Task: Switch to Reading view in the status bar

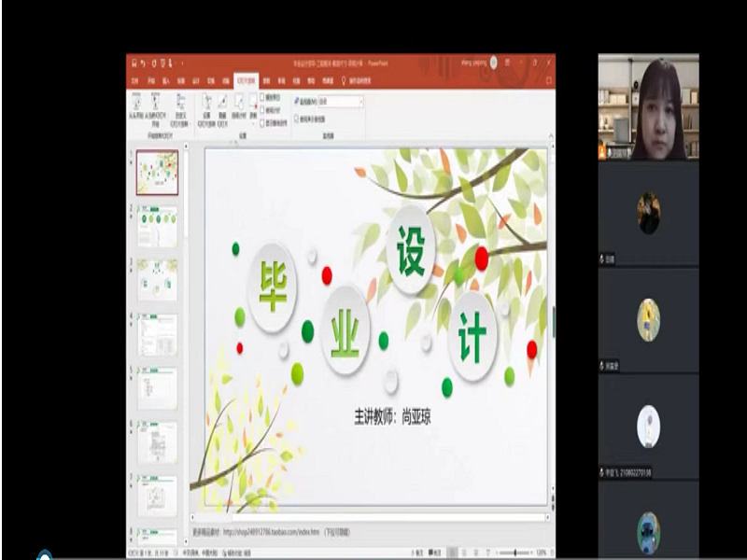Action: coord(476,553)
